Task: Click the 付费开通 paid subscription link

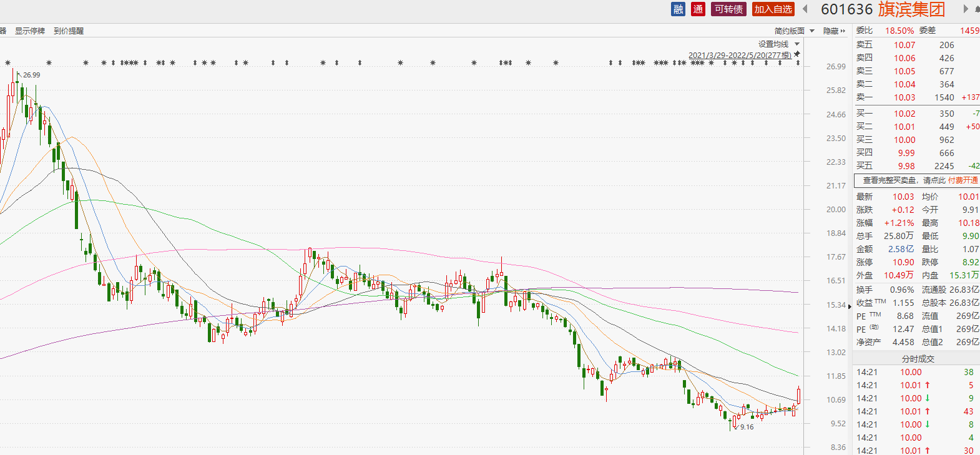Action: 963,180
